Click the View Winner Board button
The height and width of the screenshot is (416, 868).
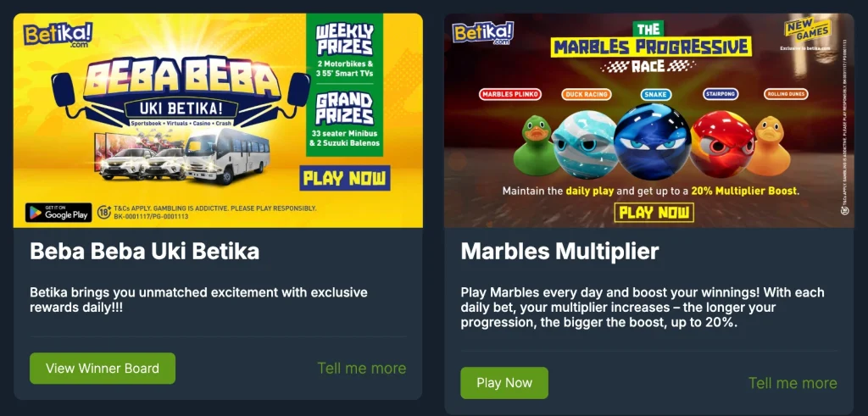103,369
